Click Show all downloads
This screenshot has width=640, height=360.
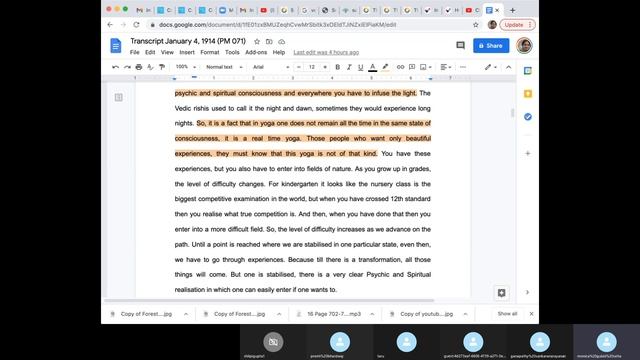click(x=507, y=313)
